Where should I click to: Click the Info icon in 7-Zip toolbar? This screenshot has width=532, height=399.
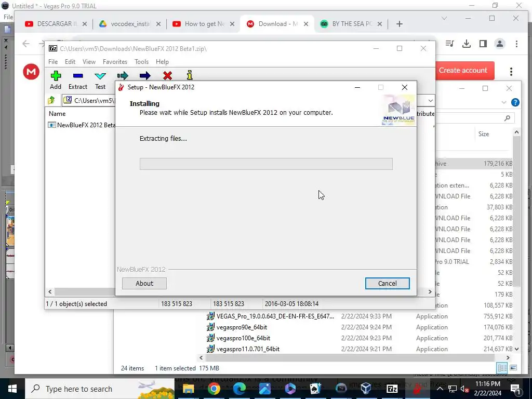pos(190,75)
